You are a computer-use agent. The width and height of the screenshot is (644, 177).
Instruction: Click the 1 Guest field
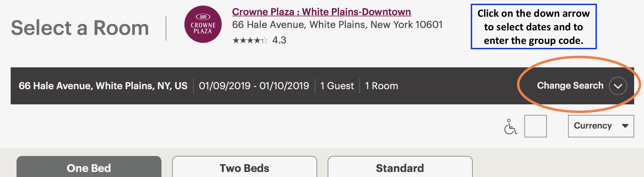click(x=337, y=86)
